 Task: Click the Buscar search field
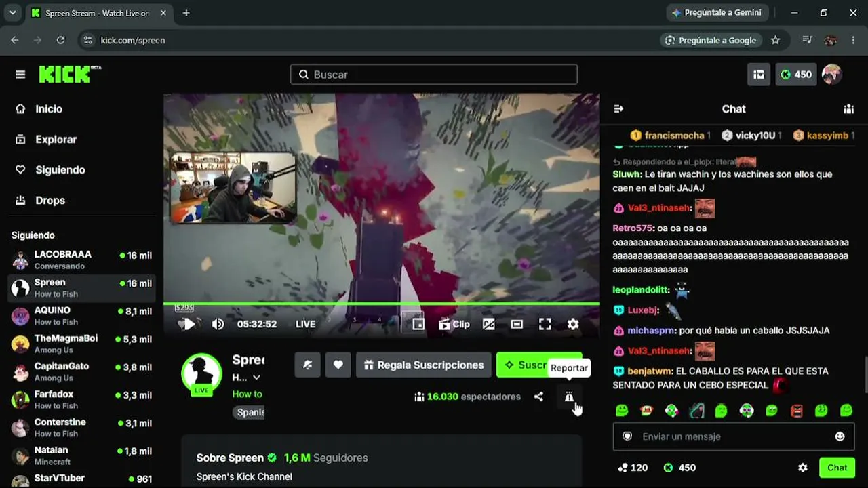[434, 75]
